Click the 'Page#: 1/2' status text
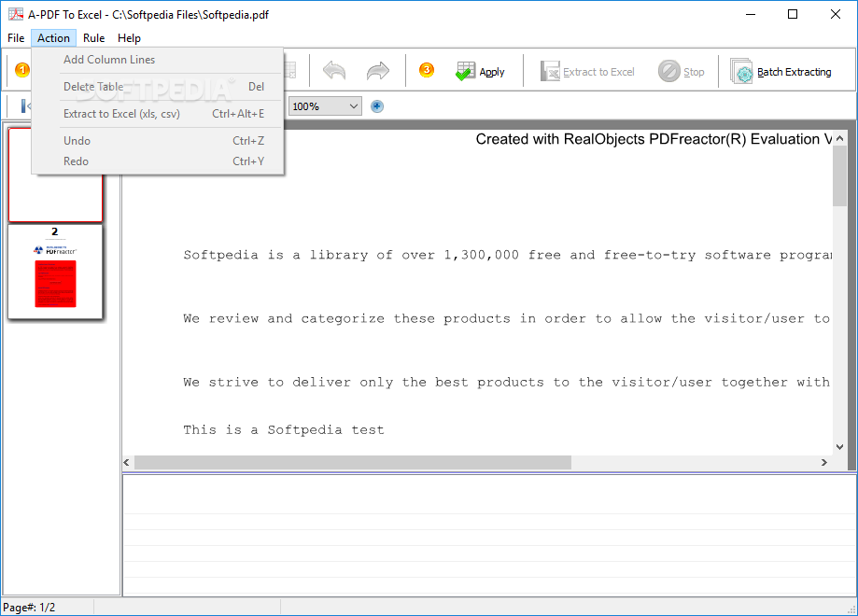 [29, 608]
